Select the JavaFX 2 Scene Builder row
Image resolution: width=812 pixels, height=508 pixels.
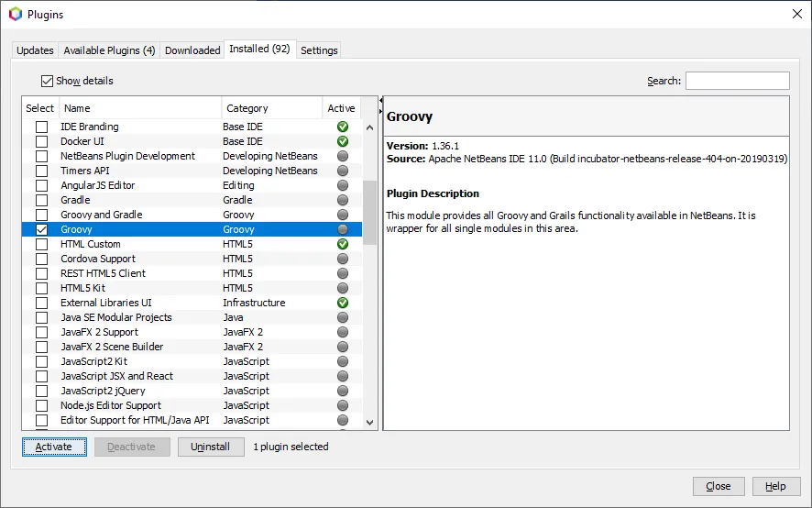pos(192,347)
